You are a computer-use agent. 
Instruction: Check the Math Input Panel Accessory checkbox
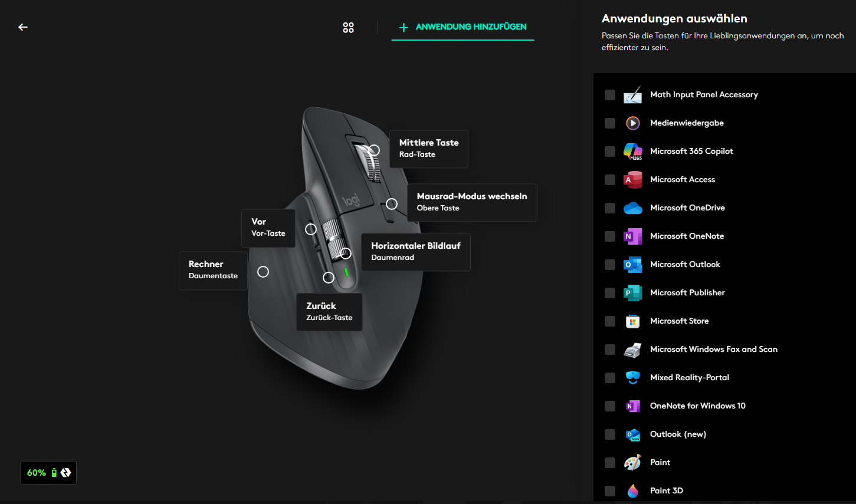click(x=610, y=95)
